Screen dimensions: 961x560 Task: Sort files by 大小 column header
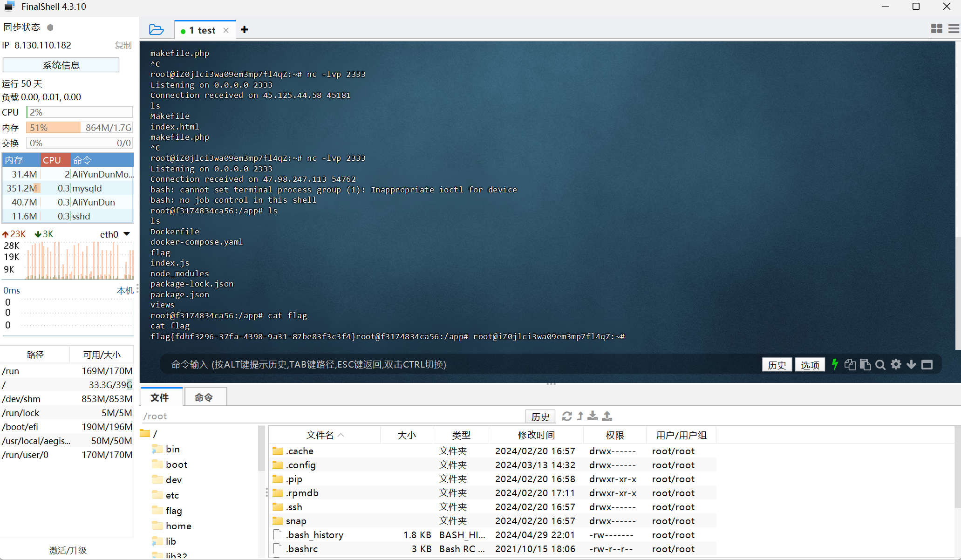pos(407,435)
